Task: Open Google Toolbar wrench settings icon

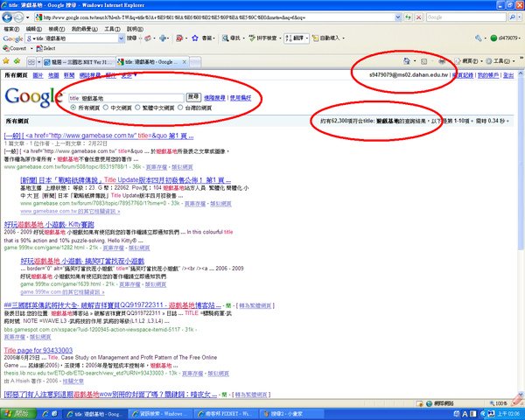Action: pyautogui.click(x=478, y=38)
